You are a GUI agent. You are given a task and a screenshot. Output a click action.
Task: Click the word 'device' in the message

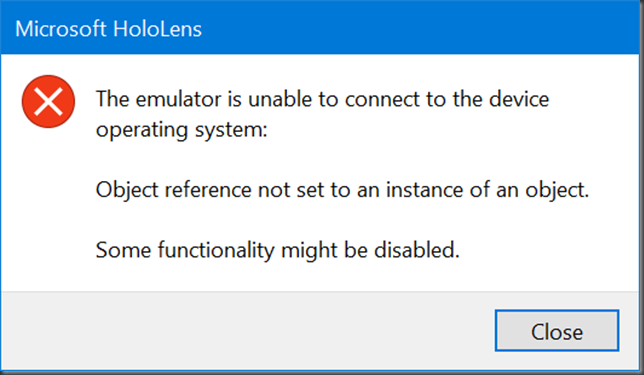(519, 99)
